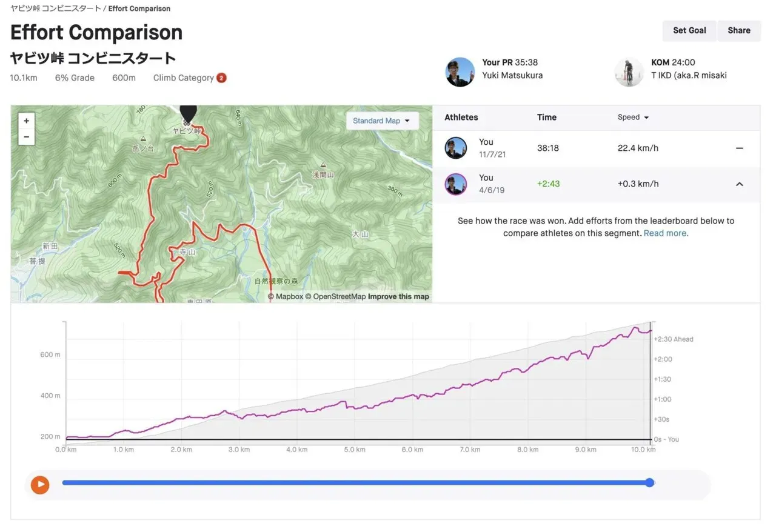Click the 11/7/21 effort avatar
776x532 pixels.
[x=456, y=148]
